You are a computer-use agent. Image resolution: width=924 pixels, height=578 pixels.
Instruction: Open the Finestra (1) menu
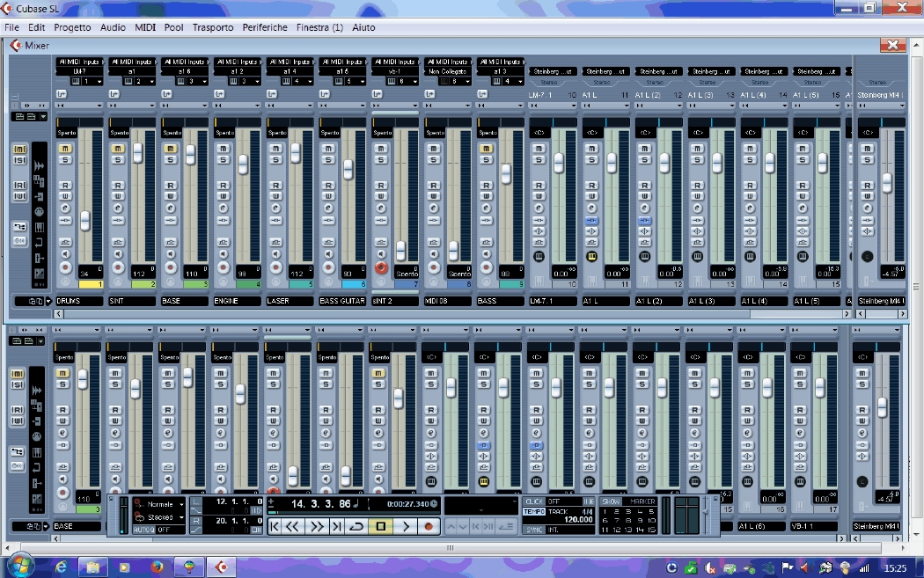[x=319, y=27]
